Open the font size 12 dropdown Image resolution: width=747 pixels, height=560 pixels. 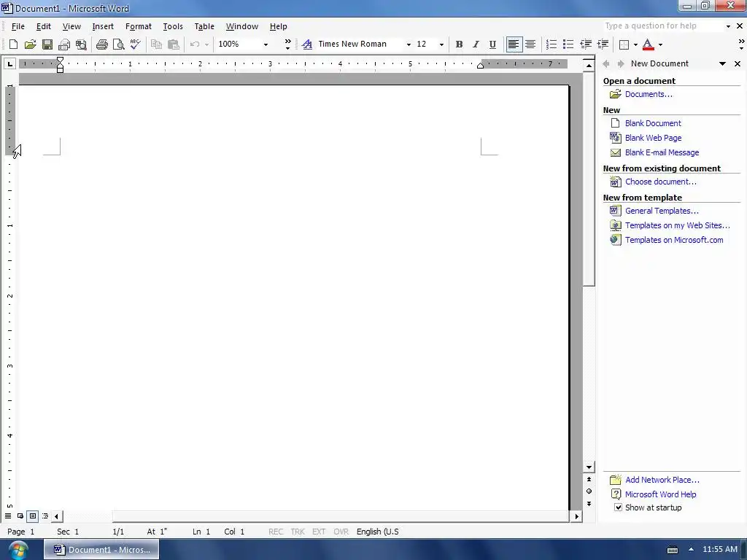coord(441,44)
